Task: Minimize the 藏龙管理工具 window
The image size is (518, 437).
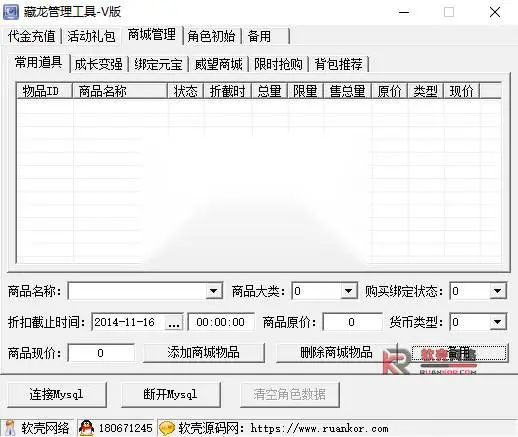Action: (404, 13)
